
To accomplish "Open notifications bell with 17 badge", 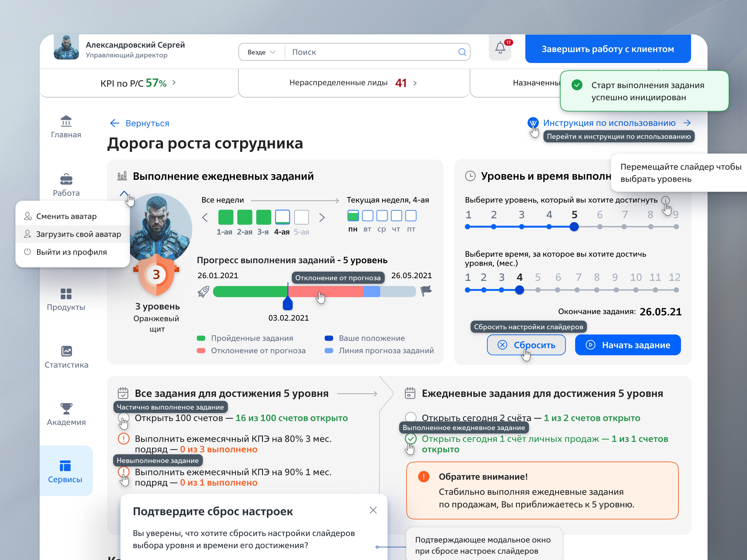I will coord(500,48).
